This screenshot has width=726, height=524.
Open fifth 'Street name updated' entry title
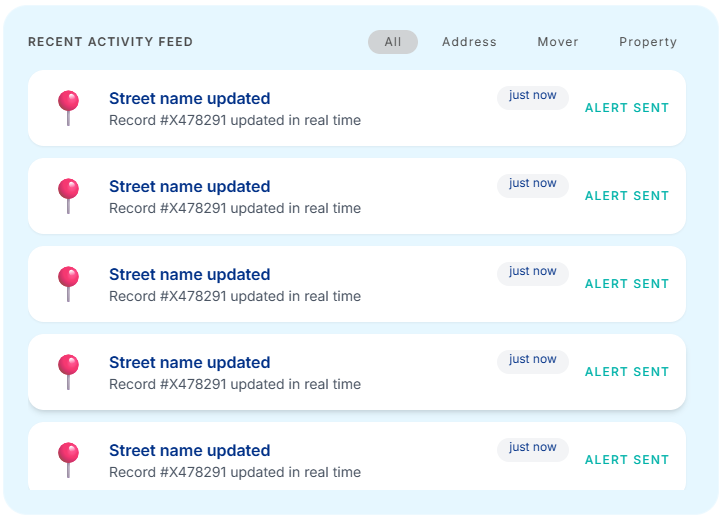coord(189,450)
